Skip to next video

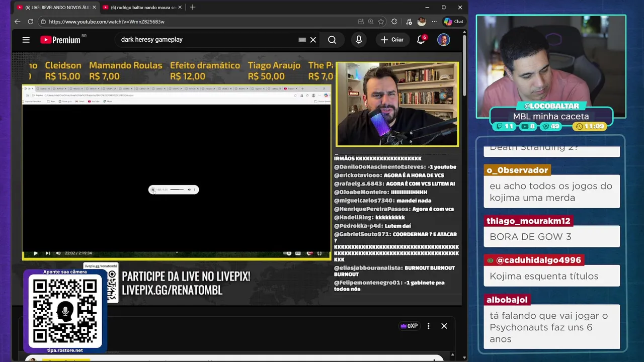(x=47, y=253)
